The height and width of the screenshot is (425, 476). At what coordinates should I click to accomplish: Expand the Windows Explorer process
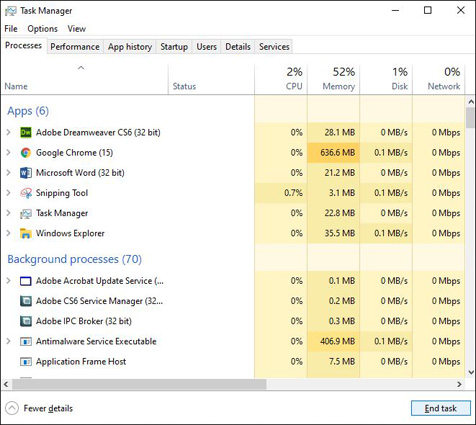9,233
